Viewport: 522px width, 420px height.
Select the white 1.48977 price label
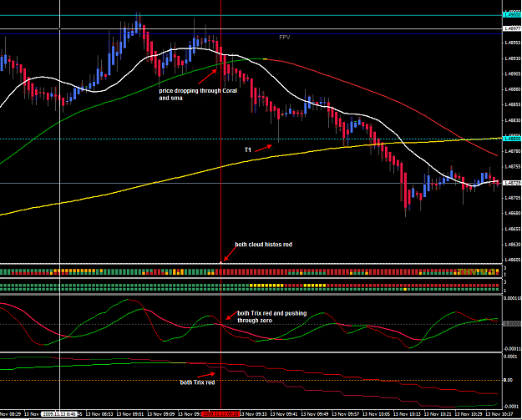512,28
